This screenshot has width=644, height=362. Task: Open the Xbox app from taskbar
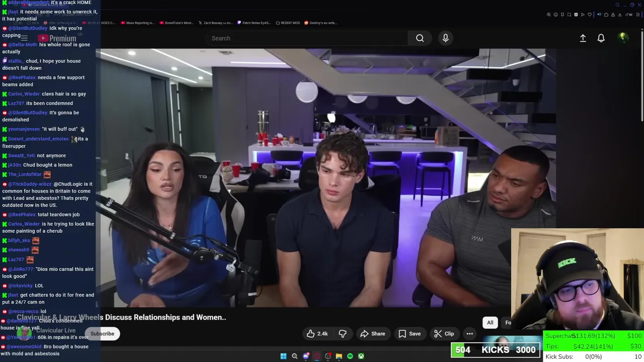click(361, 356)
